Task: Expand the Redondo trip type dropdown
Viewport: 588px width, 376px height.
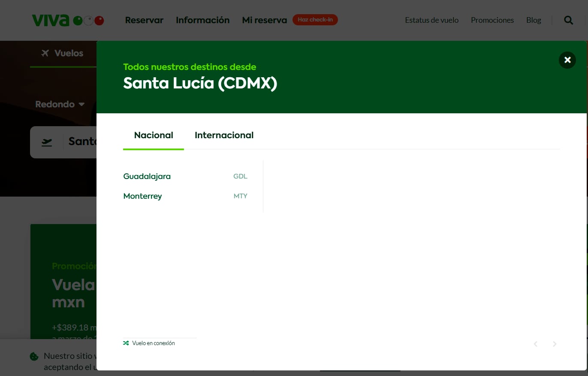Action: (60, 104)
